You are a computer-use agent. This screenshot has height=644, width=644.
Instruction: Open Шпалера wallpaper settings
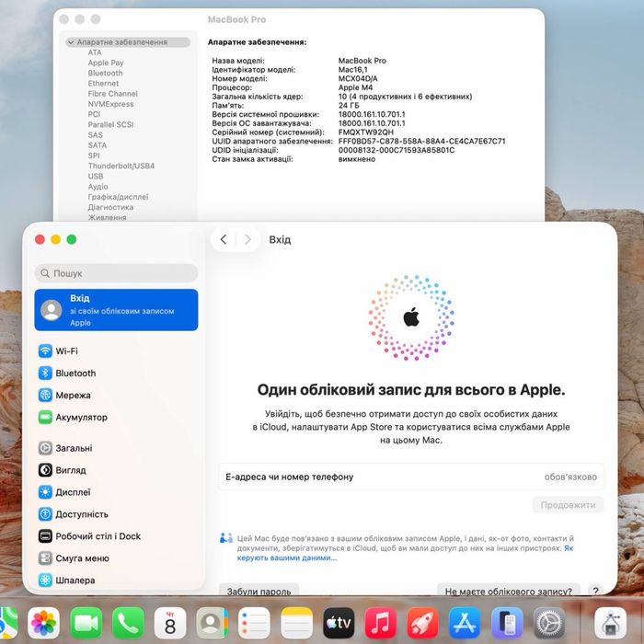coord(116,581)
